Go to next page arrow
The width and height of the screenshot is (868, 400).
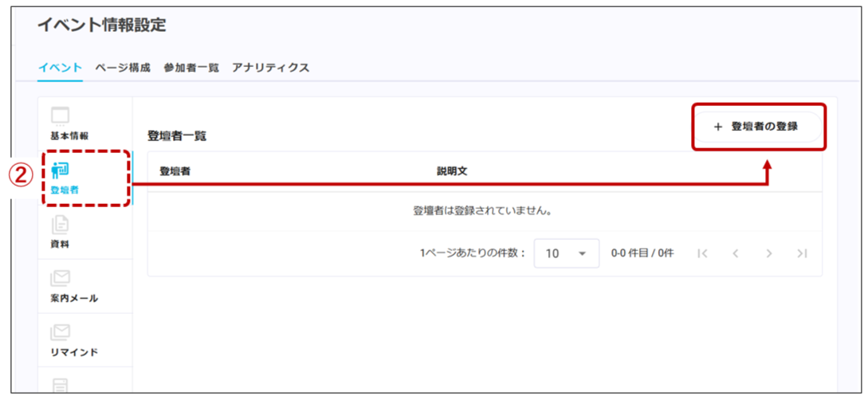pos(768,253)
